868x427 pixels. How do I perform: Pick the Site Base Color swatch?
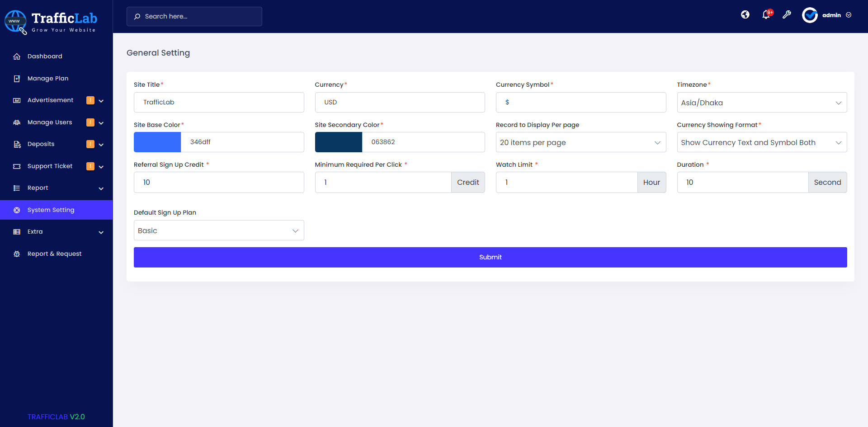point(157,142)
